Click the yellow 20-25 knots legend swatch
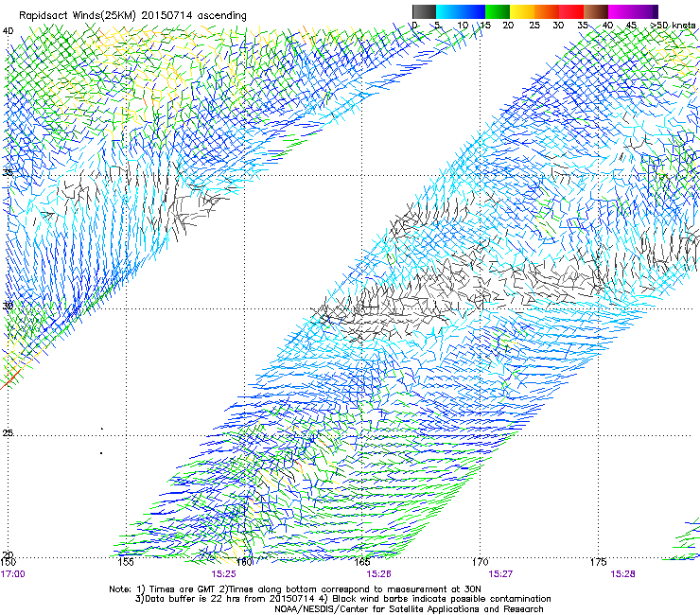This screenshot has width=700, height=615. point(522,11)
